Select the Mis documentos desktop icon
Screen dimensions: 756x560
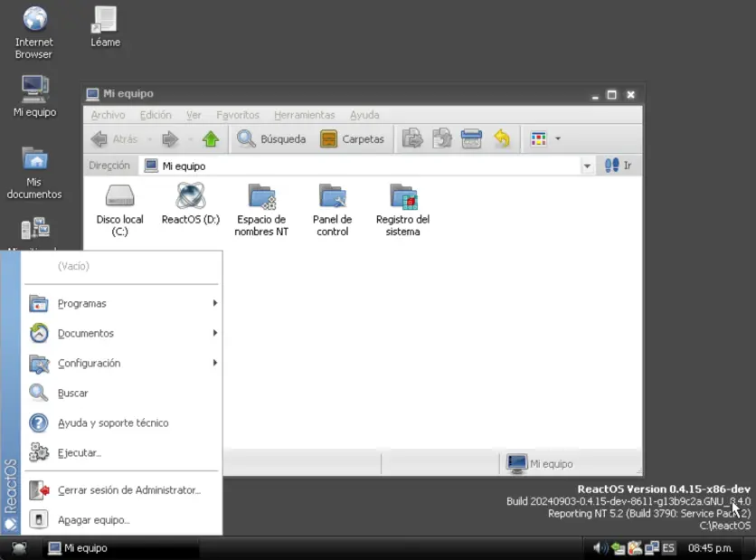click(x=34, y=173)
